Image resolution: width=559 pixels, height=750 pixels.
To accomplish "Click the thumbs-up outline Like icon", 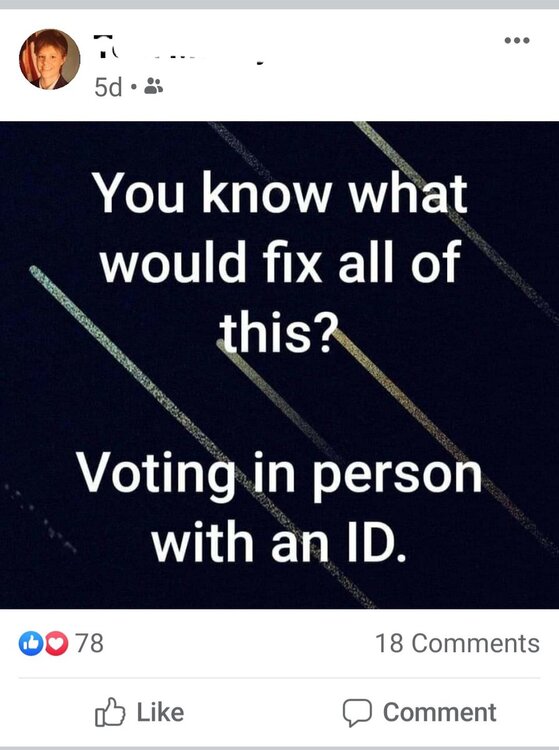I will point(110,712).
